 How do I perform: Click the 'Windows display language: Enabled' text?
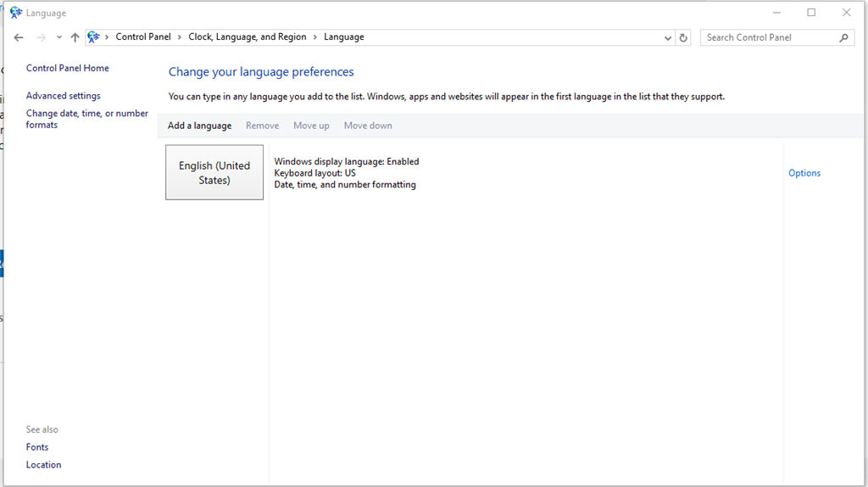click(347, 161)
